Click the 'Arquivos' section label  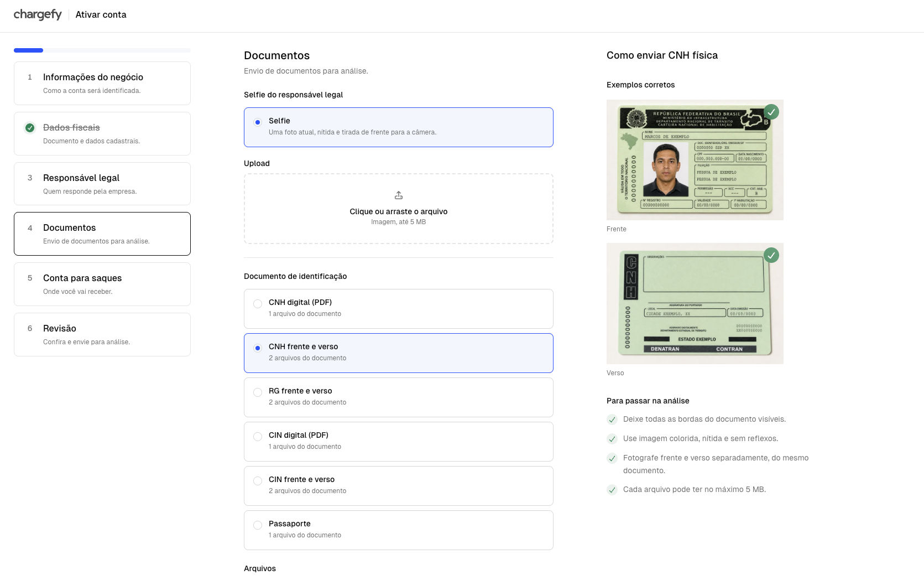(260, 568)
